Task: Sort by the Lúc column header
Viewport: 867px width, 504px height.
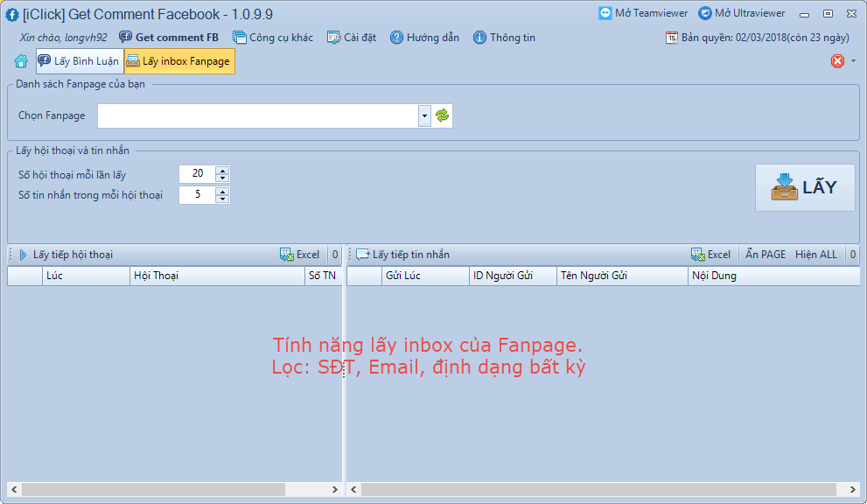Action: pyautogui.click(x=87, y=276)
